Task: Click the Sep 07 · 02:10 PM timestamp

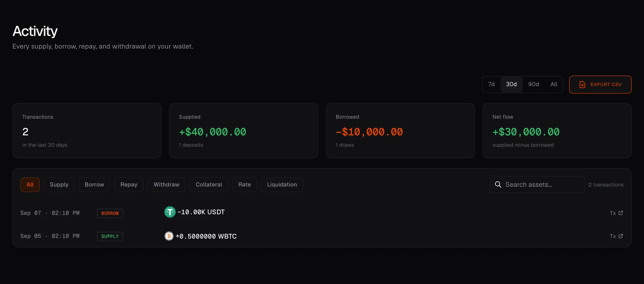Action: tap(50, 213)
